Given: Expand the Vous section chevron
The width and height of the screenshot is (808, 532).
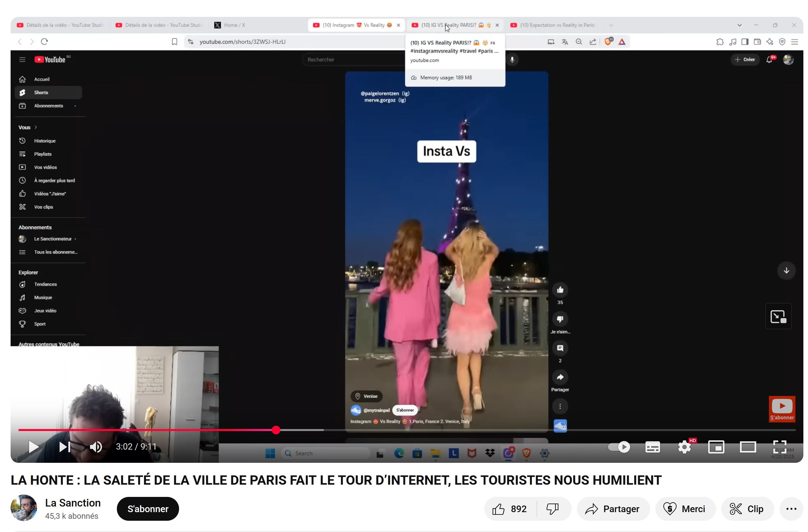Looking at the screenshot, I should point(36,127).
